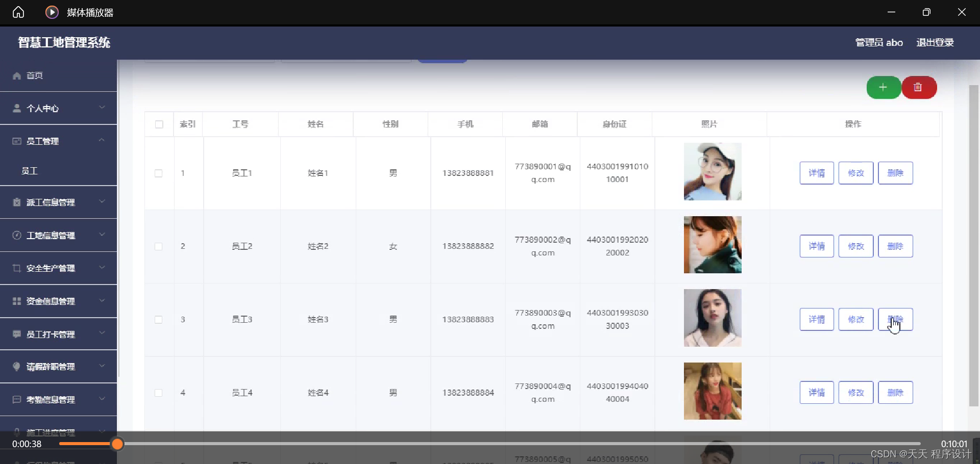Viewport: 980px width, 464px height.
Task: Click the page vertical scrollbar on the right
Action: point(974,246)
